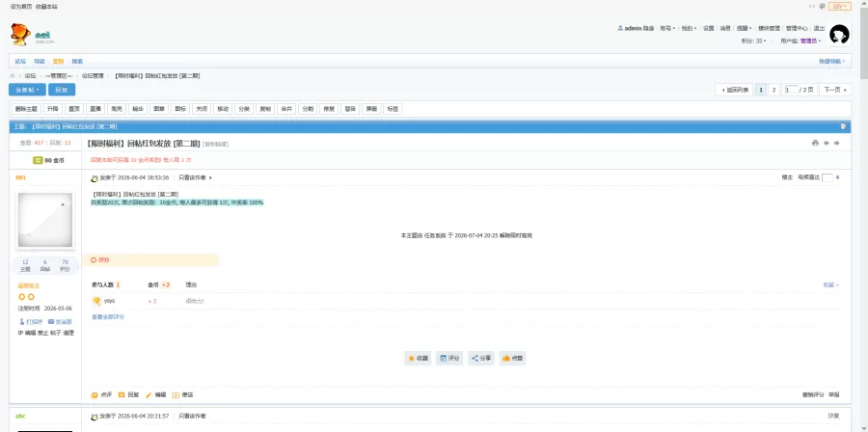
Task: Click the poster icon before abc post date
Action: 95,416
